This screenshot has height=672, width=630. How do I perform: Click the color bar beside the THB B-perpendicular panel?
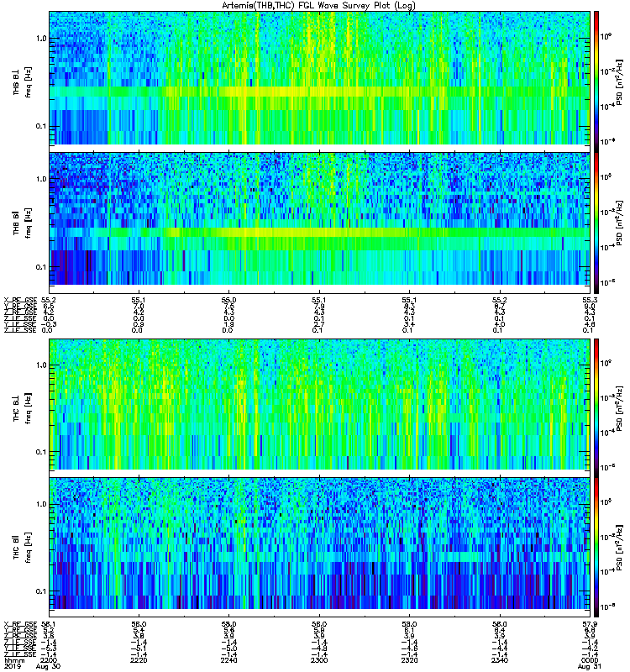596,81
